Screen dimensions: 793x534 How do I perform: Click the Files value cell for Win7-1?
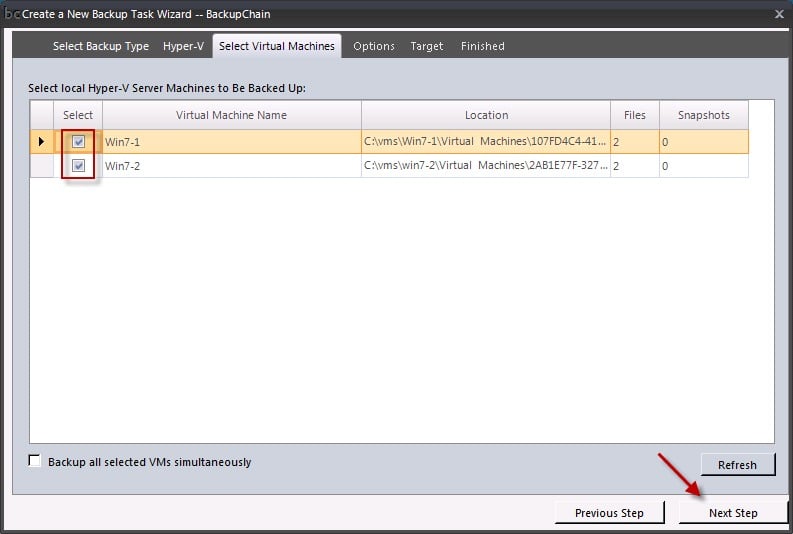[x=635, y=142]
